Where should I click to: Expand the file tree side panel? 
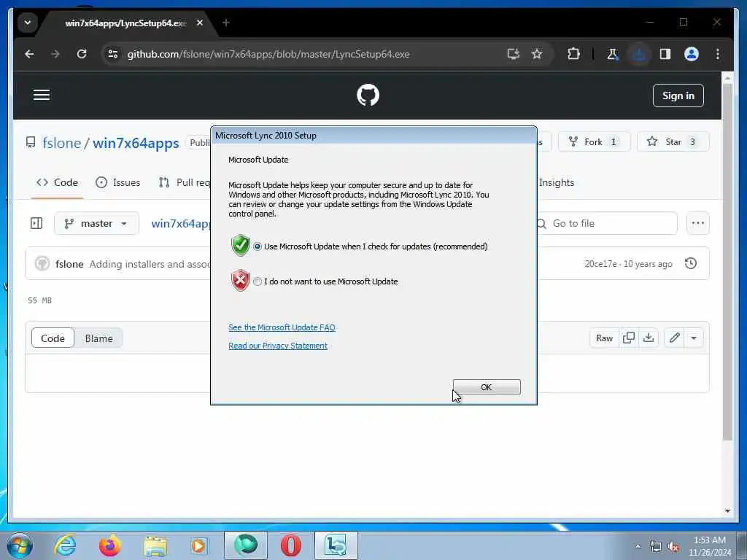coord(36,223)
